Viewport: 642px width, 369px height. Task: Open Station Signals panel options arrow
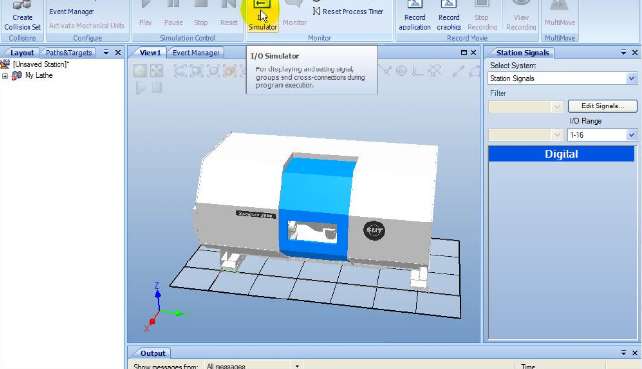623,52
